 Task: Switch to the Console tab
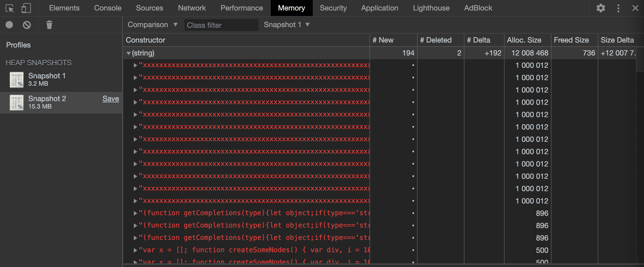click(107, 8)
